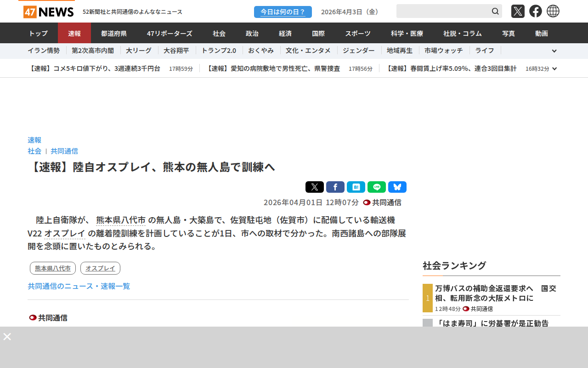The width and height of the screenshot is (588, 368).
Task: Share article on Hatena Bookmark
Action: click(356, 187)
